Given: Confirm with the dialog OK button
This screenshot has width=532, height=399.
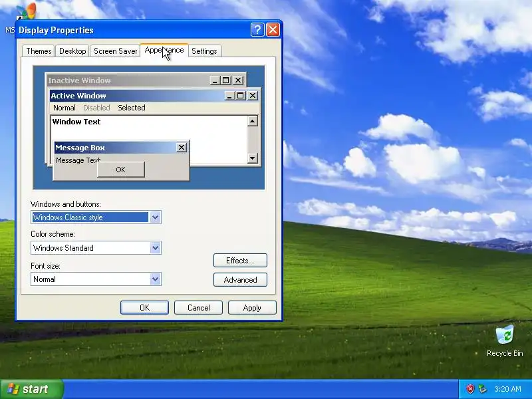Looking at the screenshot, I should pos(144,307).
